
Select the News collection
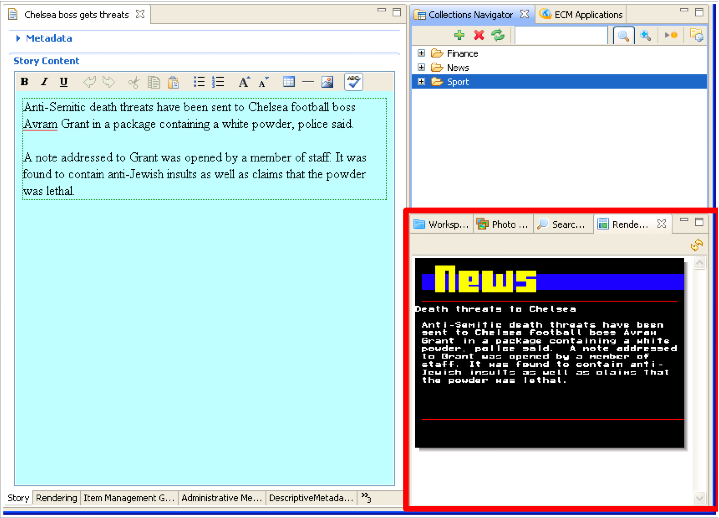(458, 68)
